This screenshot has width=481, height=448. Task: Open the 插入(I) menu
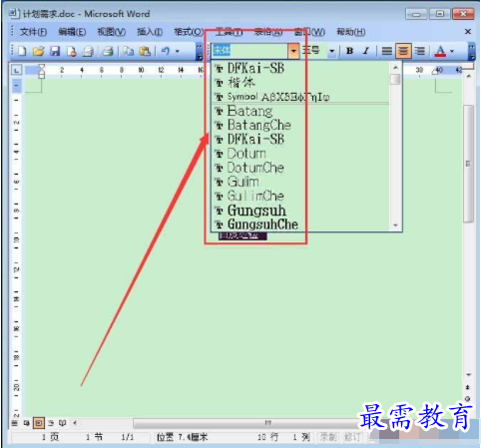[150, 32]
